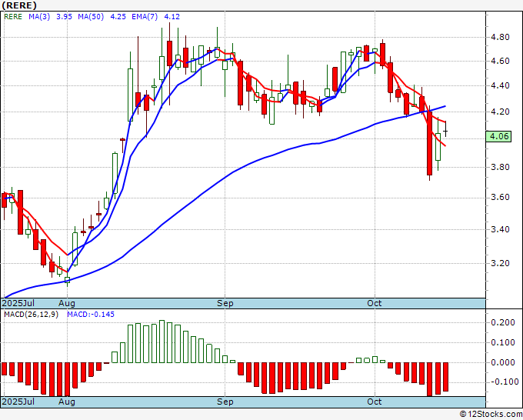The width and height of the screenshot is (523, 420).
Task: Click Aug on the price chart axis
Action: click(67, 303)
